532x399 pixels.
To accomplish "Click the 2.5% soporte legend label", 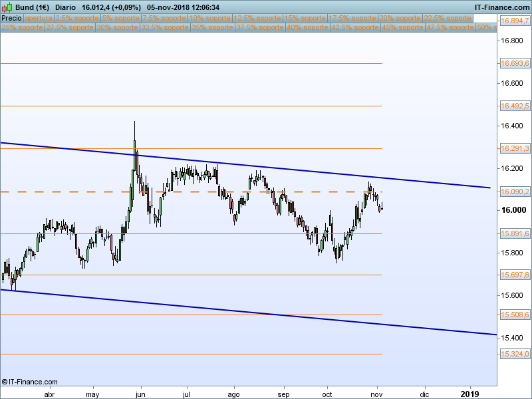I will click(x=77, y=19).
